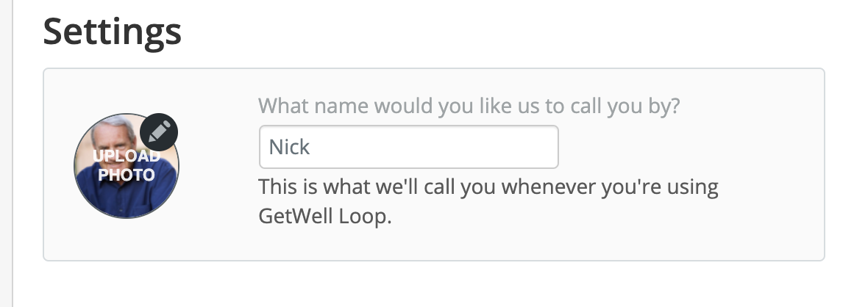Viewport: 868px width, 307px height.
Task: Select the UPLOAD PHOTO overlay text
Action: tap(127, 165)
